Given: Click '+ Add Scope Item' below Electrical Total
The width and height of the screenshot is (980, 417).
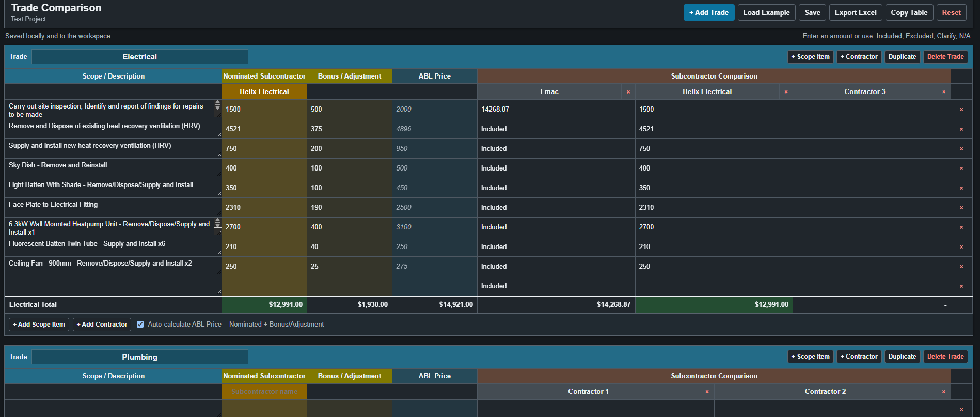Looking at the screenshot, I should tap(39, 325).
